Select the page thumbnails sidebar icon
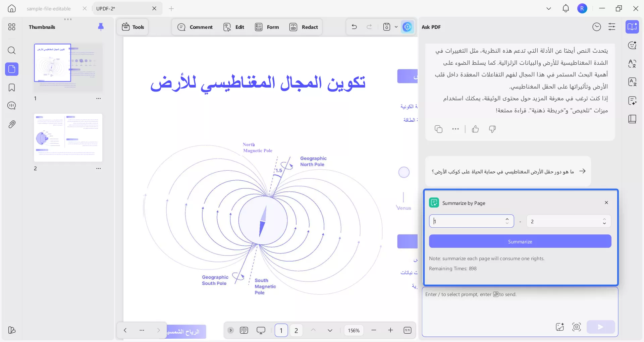Screen dimensions: 644x342 click(12, 69)
